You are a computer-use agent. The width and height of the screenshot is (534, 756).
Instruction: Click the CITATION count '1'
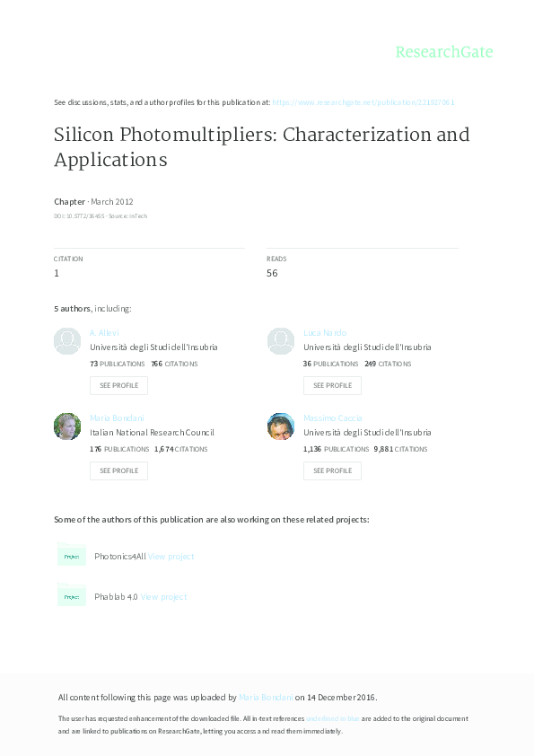click(x=57, y=273)
